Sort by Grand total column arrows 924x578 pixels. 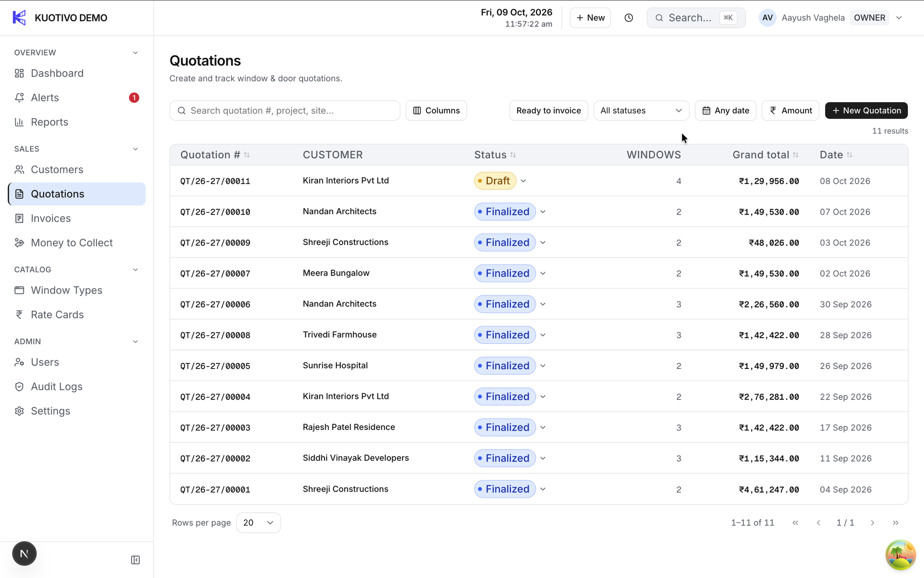pyautogui.click(x=796, y=155)
